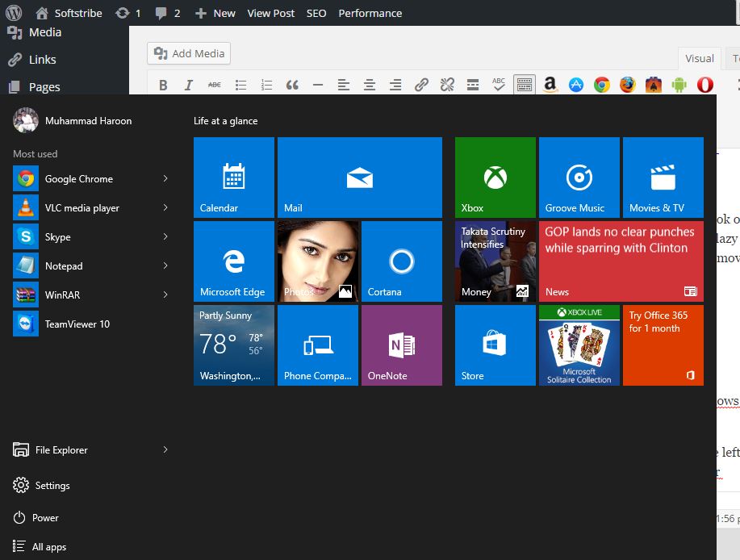
Task: Open the Photos tile thumbnail
Action: click(x=317, y=261)
